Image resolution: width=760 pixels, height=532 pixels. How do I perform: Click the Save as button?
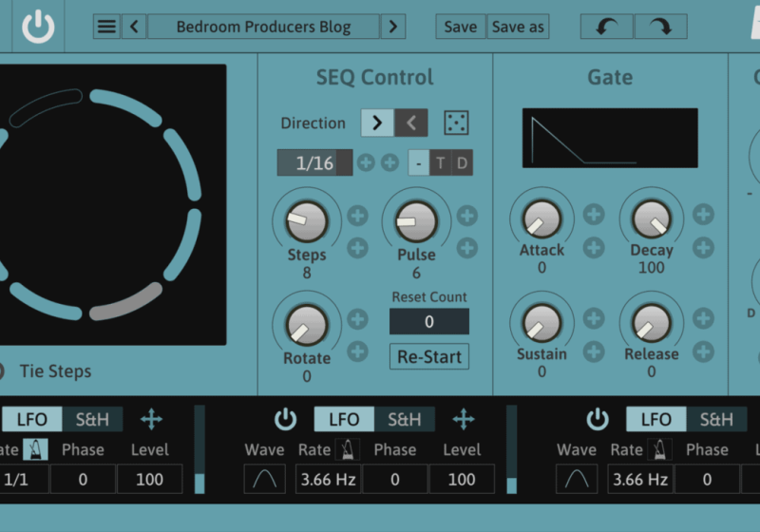point(518,27)
